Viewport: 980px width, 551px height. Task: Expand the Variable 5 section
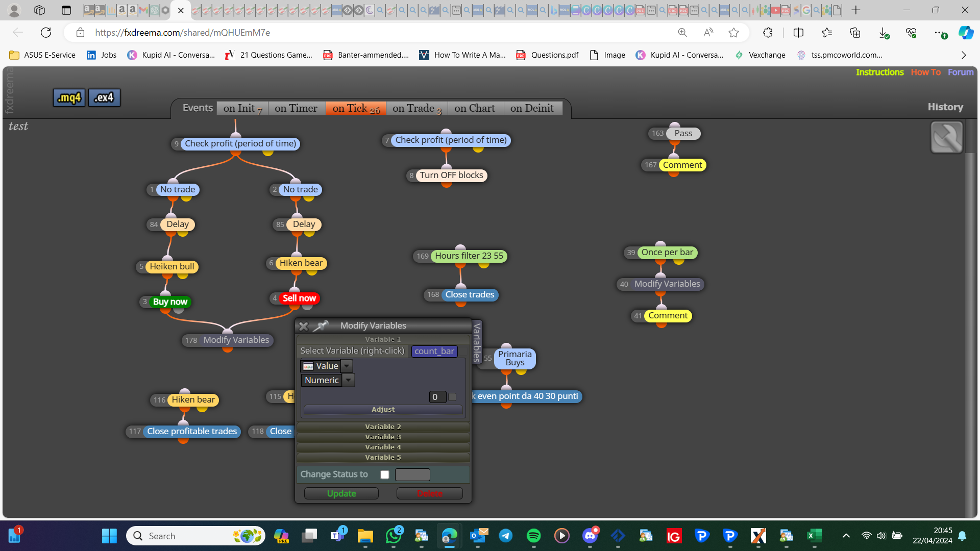tap(383, 457)
